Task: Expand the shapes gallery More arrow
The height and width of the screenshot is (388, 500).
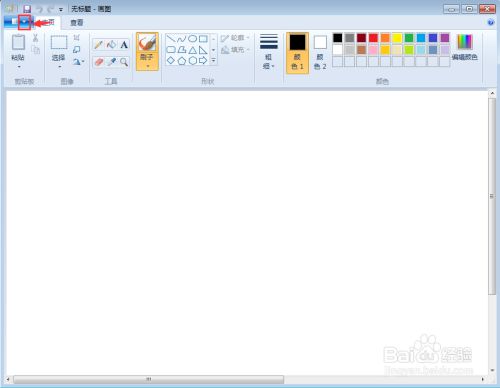Action: click(x=213, y=61)
